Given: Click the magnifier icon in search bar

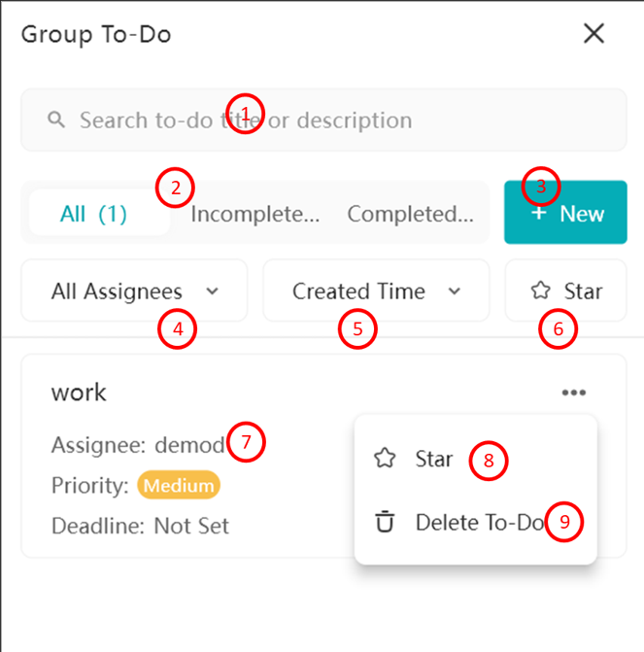Looking at the screenshot, I should (x=56, y=120).
